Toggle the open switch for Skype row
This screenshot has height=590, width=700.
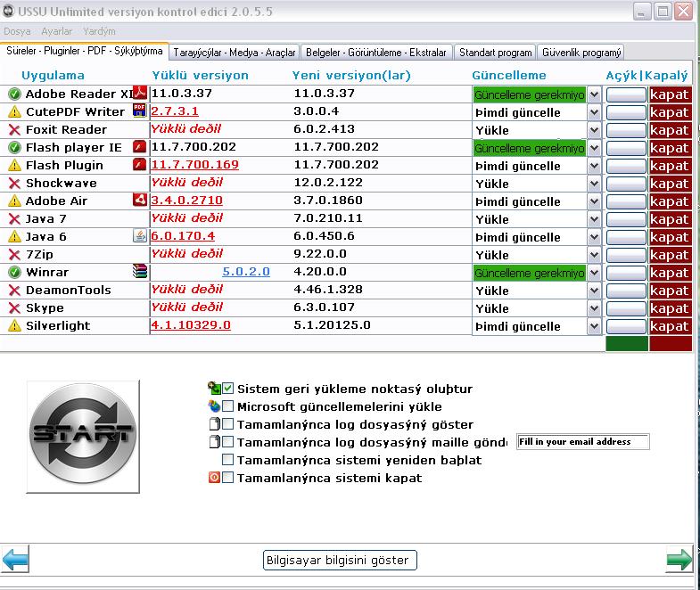click(x=626, y=309)
